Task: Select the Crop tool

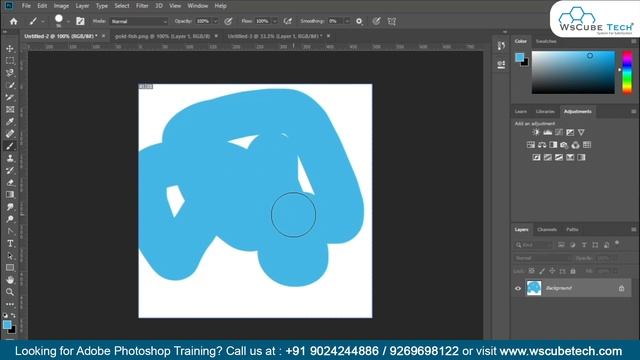Action: (10, 98)
